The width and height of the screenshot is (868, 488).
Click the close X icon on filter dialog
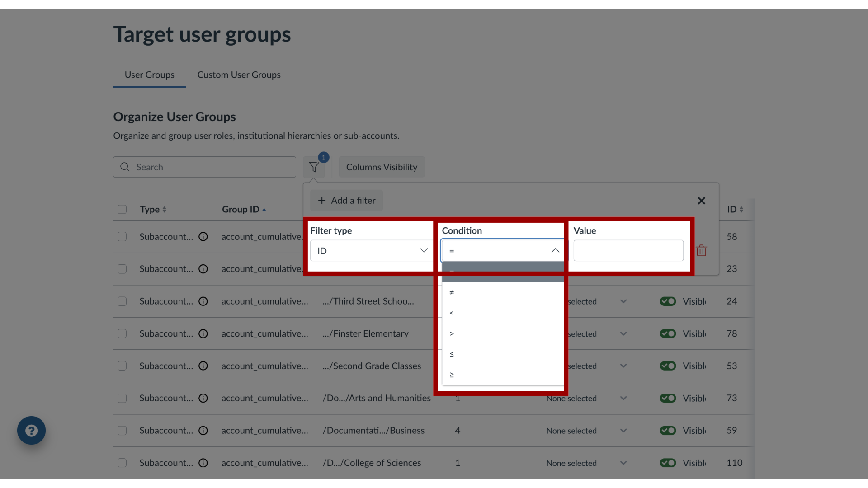[702, 201]
